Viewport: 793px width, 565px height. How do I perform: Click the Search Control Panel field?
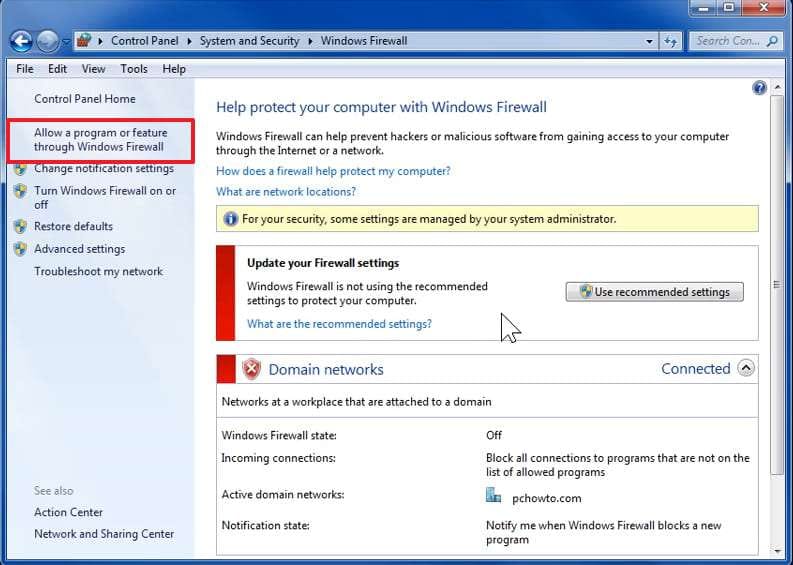736,41
